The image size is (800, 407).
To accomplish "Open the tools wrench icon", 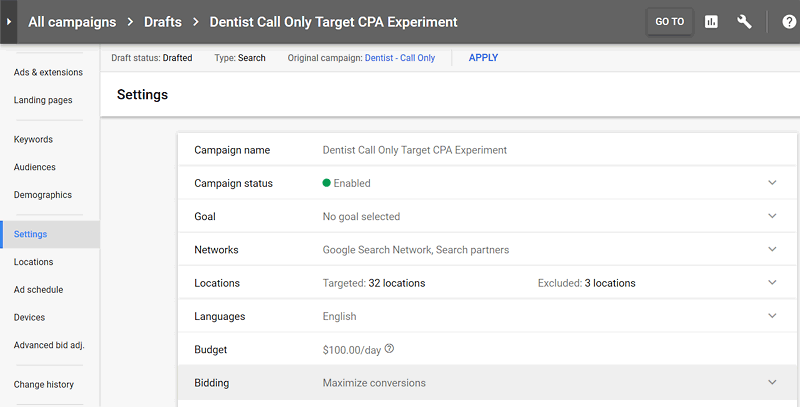I will click(x=744, y=21).
